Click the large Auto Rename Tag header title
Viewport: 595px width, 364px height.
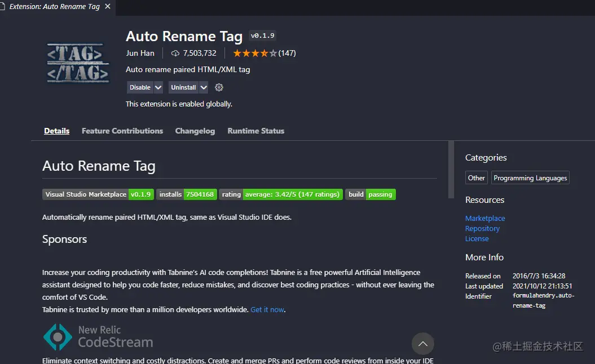click(184, 37)
